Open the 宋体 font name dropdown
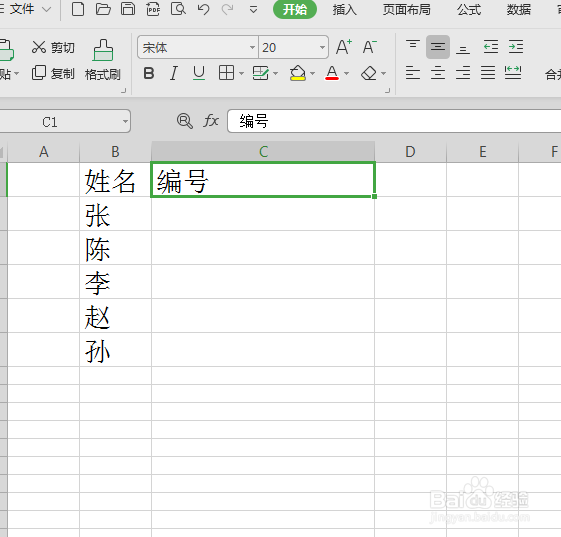Screen dimensions: 561x537 pos(252,47)
